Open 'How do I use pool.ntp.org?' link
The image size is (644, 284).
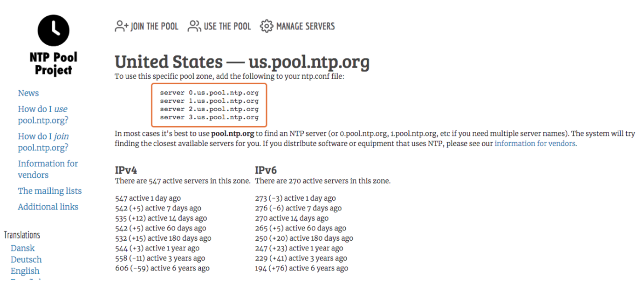point(43,115)
